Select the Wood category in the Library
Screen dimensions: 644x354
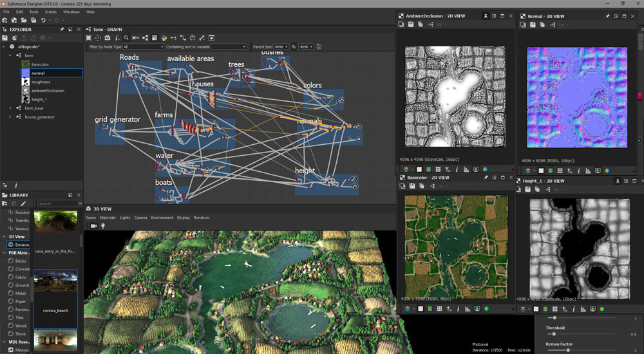pos(21,326)
